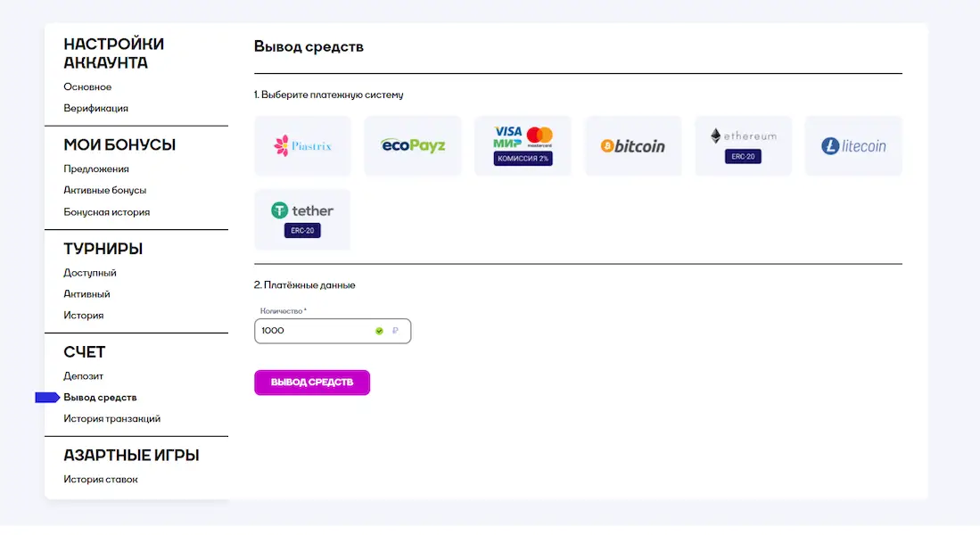Select the Предложения bonus offers item

click(x=96, y=169)
